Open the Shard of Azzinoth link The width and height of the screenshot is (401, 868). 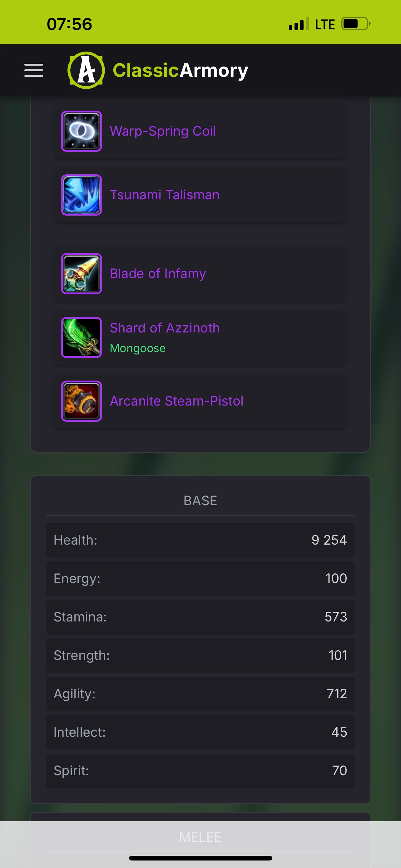pos(165,328)
